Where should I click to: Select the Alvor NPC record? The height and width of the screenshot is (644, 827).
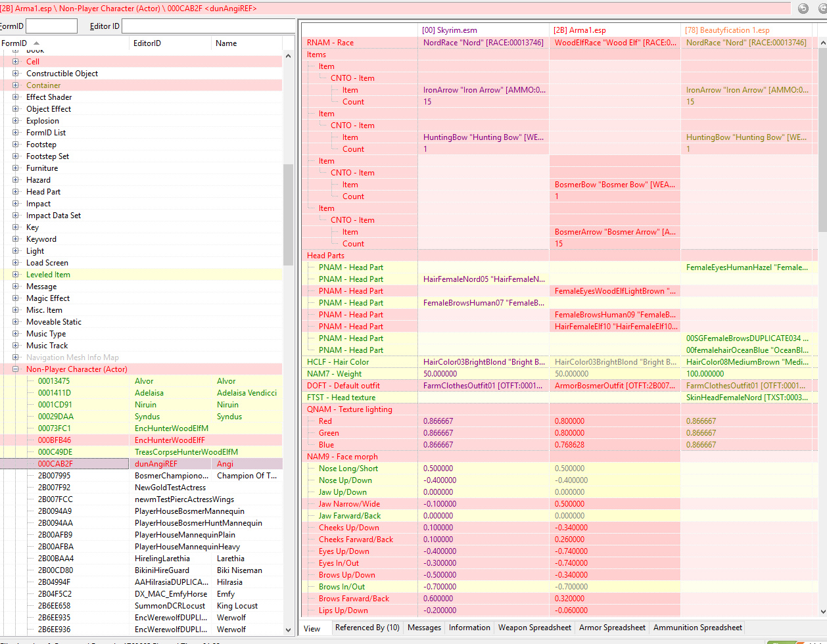pyautogui.click(x=144, y=381)
